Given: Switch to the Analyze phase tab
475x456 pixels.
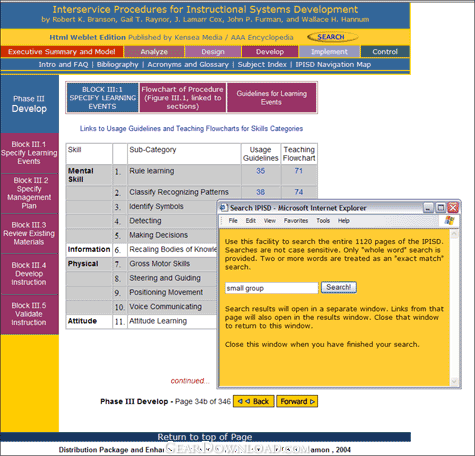Looking at the screenshot, I should [x=154, y=52].
